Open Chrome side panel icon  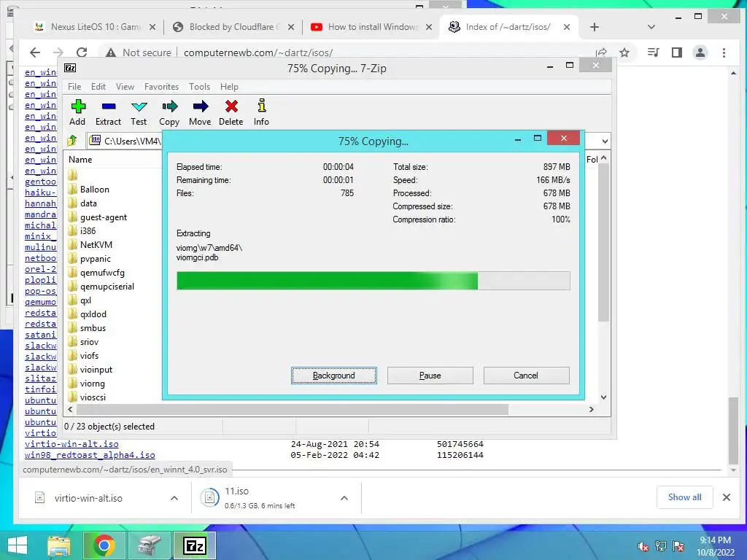pyautogui.click(x=676, y=52)
